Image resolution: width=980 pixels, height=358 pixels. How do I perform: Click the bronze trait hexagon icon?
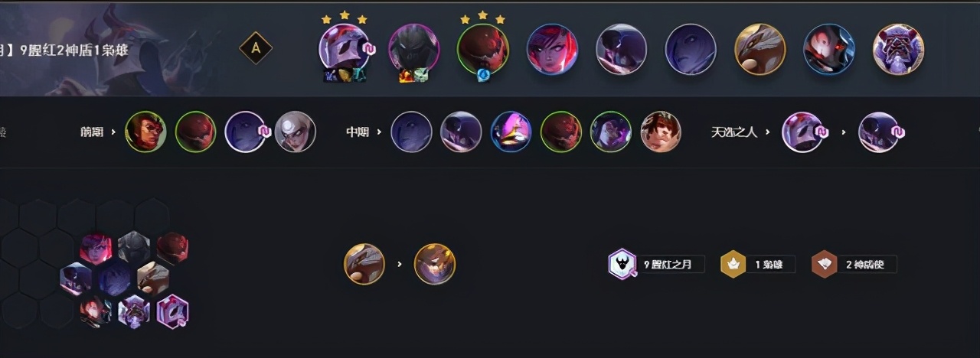(825, 264)
